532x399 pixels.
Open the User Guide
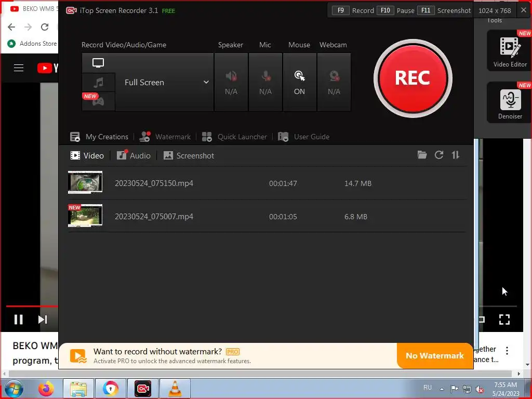(x=303, y=137)
